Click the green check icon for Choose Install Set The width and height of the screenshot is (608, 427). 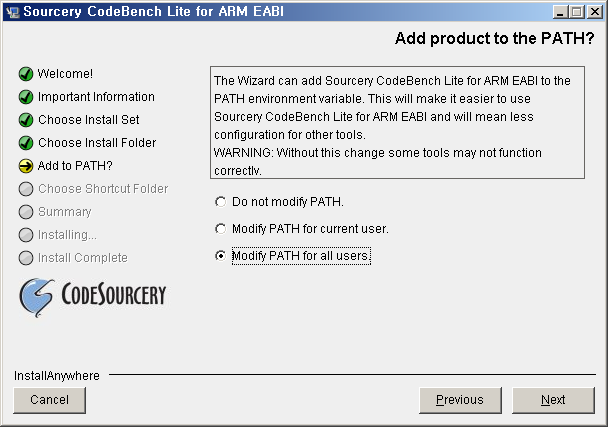point(26,120)
